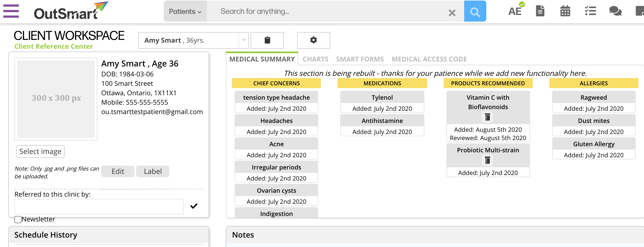Select the Acne chief concern
Viewport: 644px width, 247px height.
(x=276, y=148)
